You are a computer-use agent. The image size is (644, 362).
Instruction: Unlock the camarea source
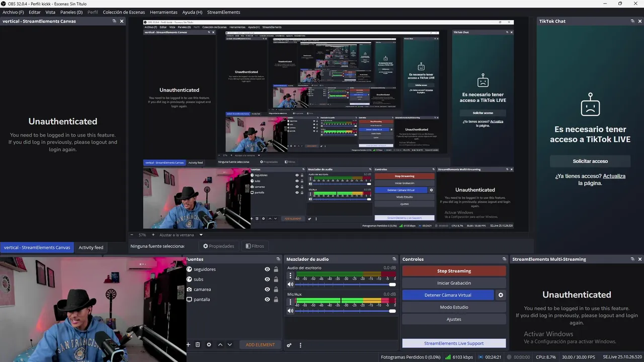(276, 290)
